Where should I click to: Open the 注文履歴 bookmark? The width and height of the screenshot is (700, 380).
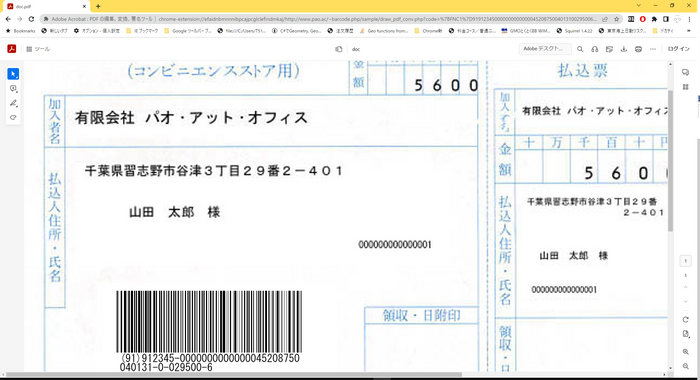tap(341, 31)
